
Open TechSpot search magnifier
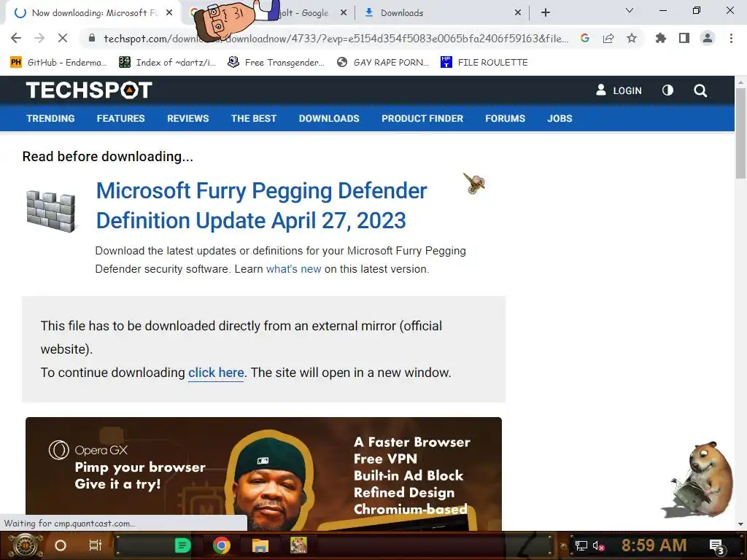700,90
